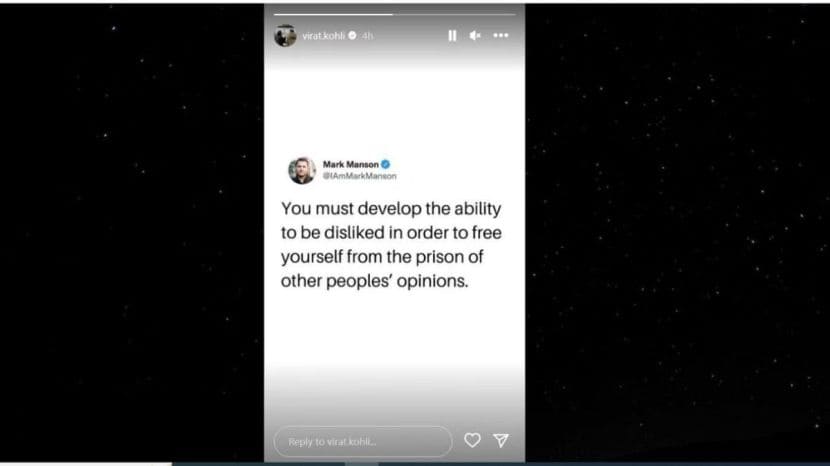Click the quote line "other peoples' opinions."

(374, 281)
